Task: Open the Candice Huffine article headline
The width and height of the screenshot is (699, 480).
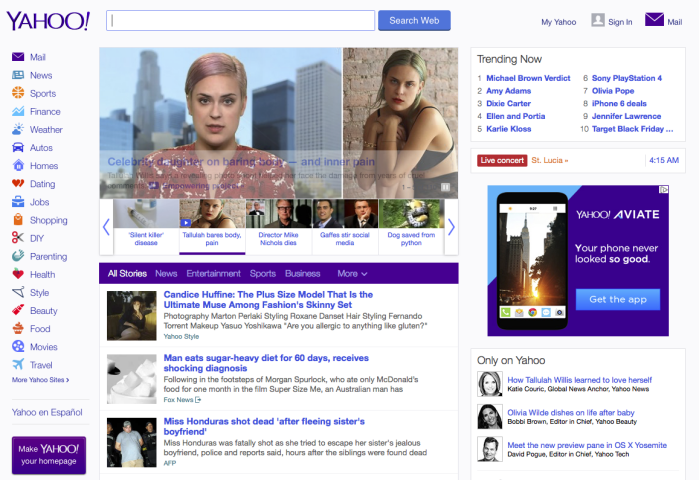Action: coord(268,299)
